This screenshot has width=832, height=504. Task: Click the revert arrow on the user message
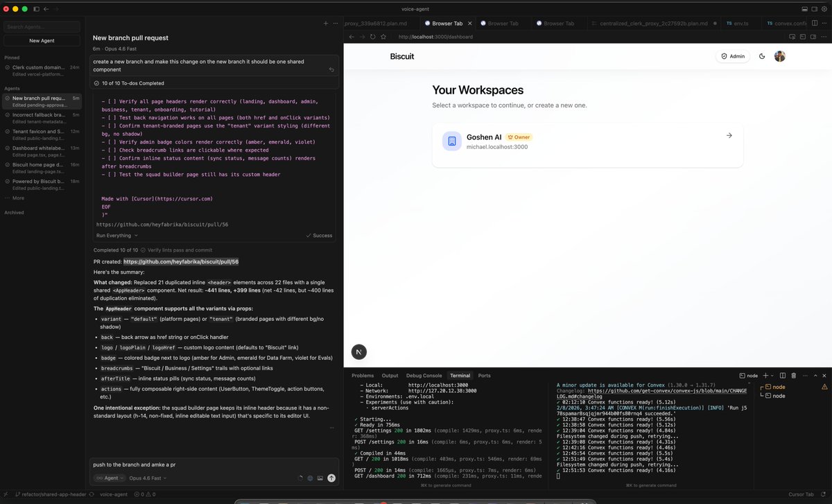tap(331, 69)
